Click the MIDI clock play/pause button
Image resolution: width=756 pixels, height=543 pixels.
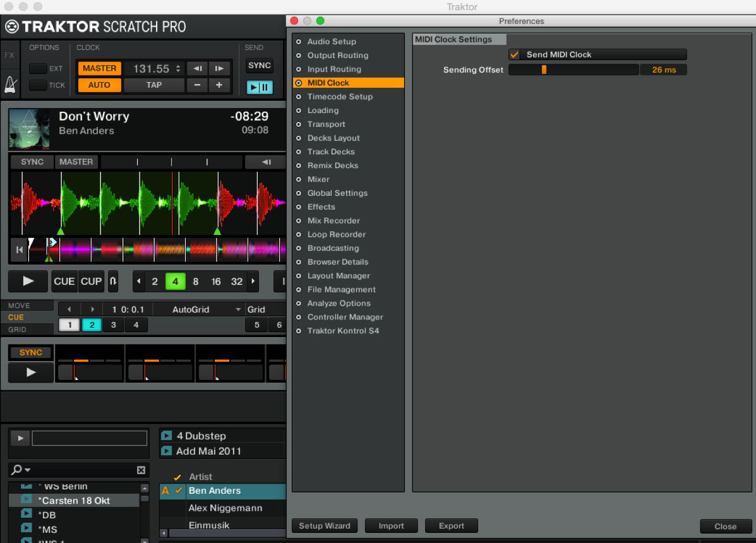point(260,87)
